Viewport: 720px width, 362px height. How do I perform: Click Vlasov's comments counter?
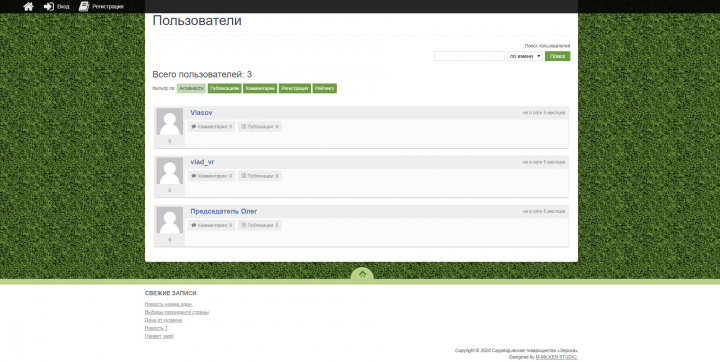pos(212,126)
